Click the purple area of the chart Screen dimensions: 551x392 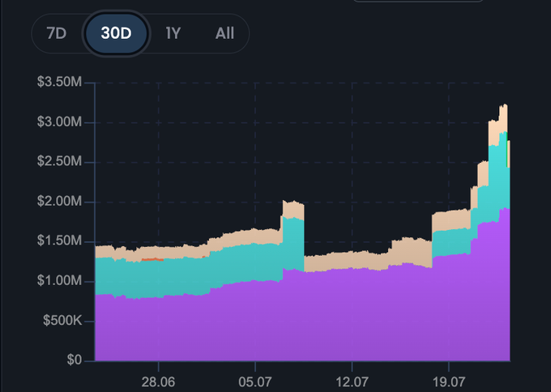pos(302,316)
